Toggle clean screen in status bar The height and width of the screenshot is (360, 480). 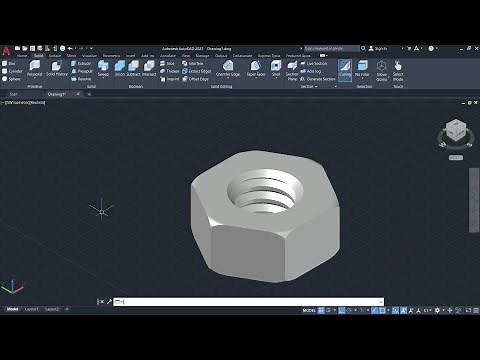pyautogui.click(x=468, y=310)
